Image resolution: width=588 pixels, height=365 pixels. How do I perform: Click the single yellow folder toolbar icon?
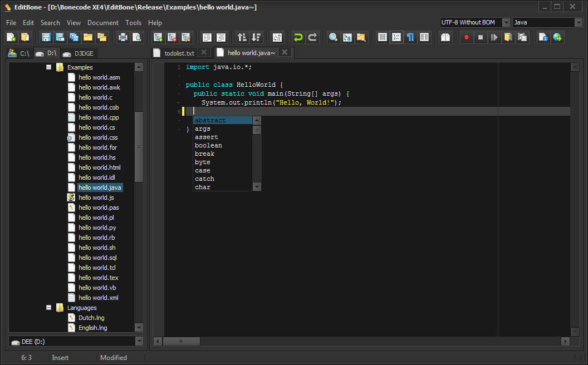[88, 37]
